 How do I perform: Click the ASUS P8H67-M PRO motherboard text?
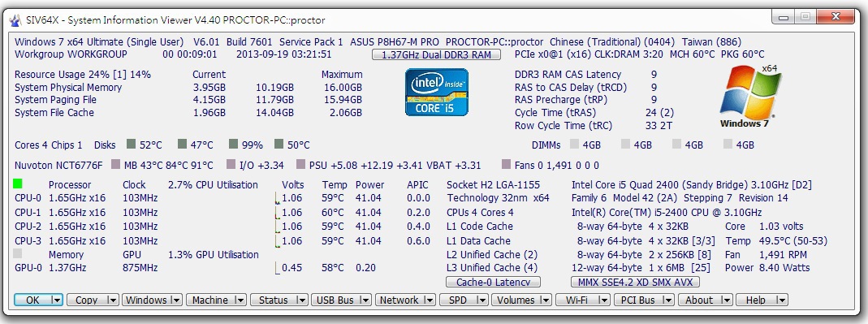tap(395, 41)
